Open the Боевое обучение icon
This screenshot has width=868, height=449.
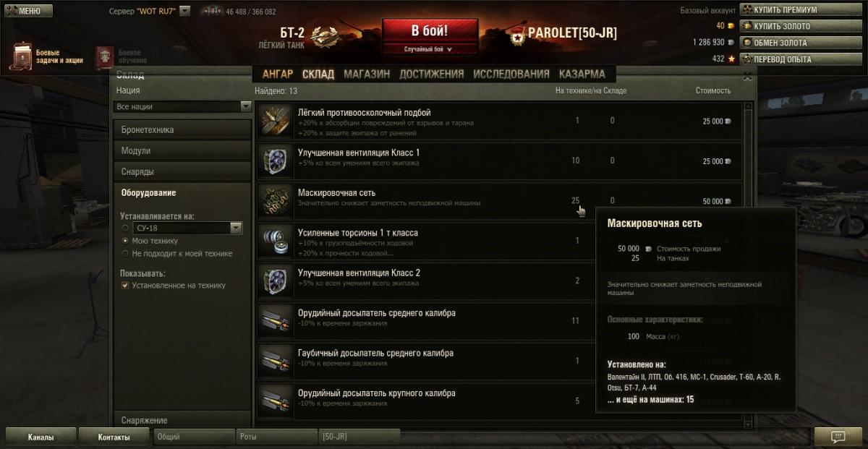[x=105, y=57]
